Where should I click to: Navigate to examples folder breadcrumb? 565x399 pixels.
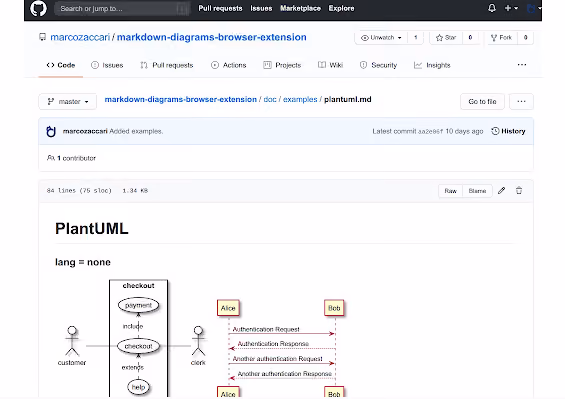pos(300,99)
